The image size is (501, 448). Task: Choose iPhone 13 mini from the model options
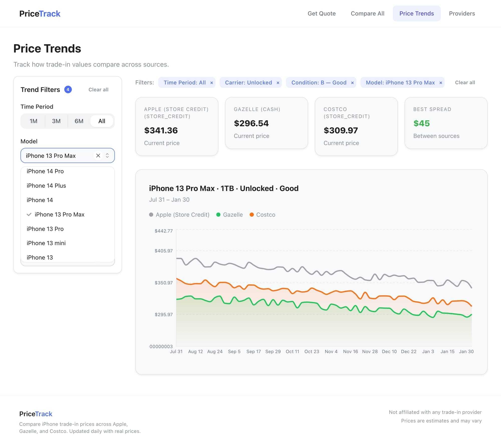click(x=46, y=243)
